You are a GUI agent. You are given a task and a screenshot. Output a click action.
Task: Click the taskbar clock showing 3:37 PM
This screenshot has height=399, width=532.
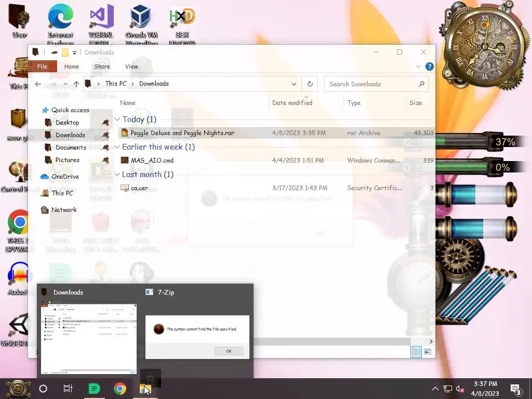[485, 389]
